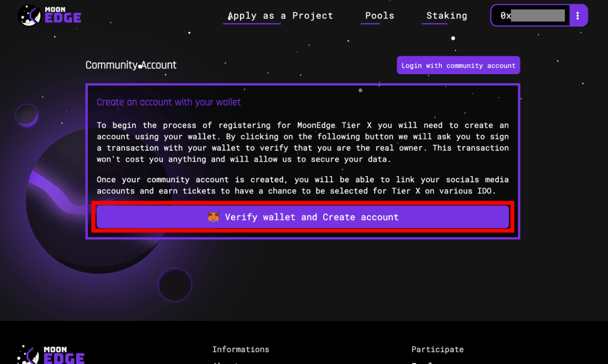Image resolution: width=608 pixels, height=364 pixels.
Task: Click the MoonEdge logo in the footer
Action: tap(50, 355)
